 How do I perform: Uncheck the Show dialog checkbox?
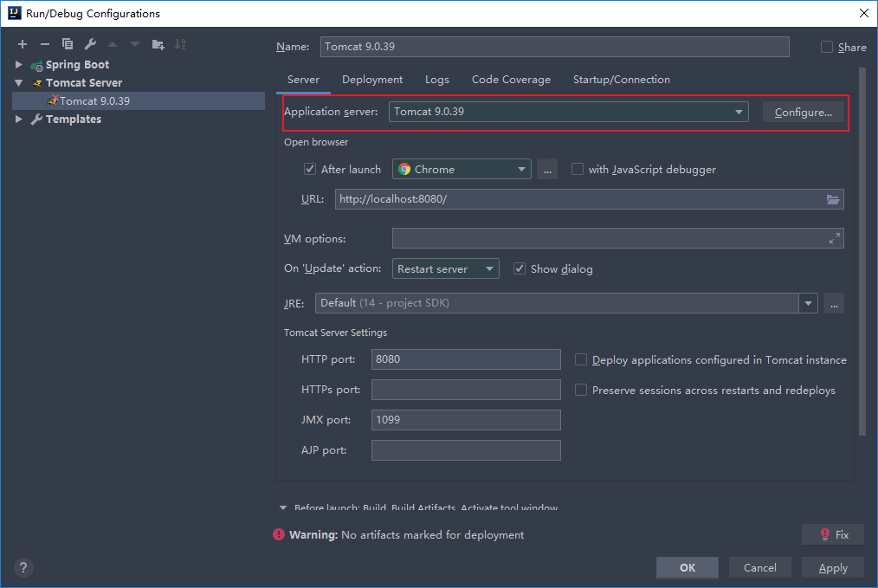520,268
